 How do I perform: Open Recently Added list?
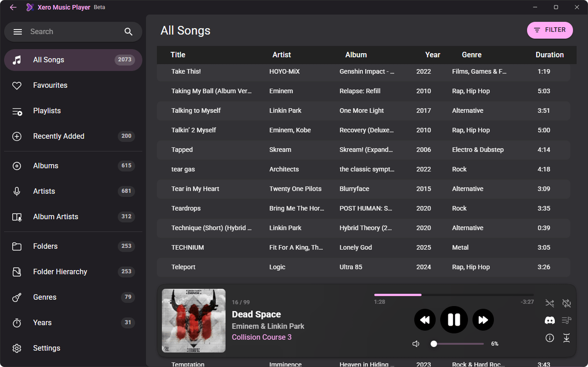click(73, 136)
